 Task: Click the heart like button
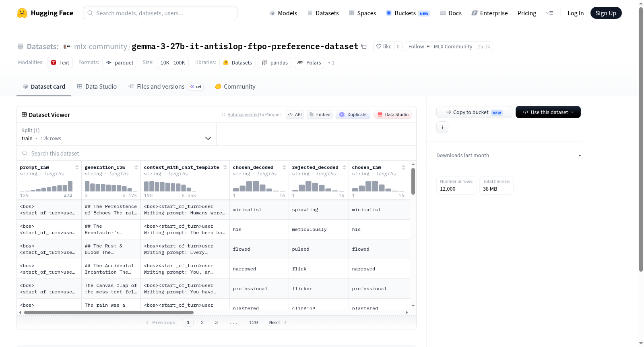(384, 46)
